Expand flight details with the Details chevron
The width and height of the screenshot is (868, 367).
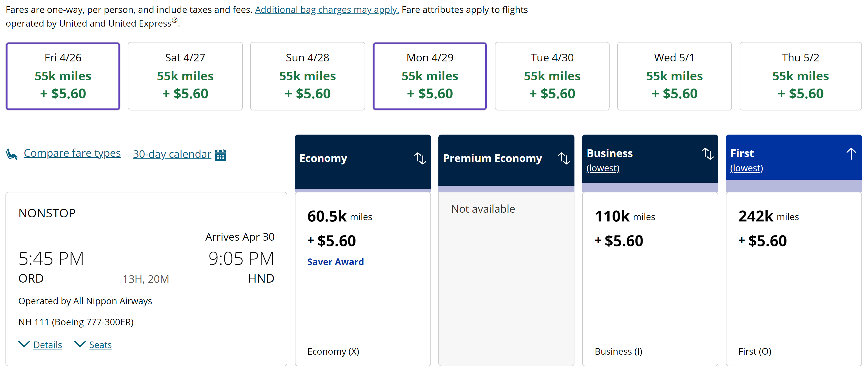point(24,344)
